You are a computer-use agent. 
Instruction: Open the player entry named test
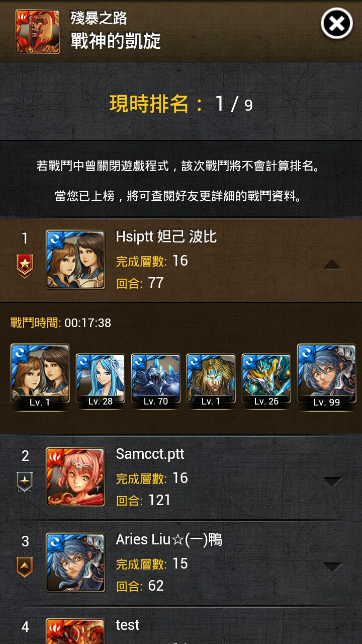click(181, 629)
